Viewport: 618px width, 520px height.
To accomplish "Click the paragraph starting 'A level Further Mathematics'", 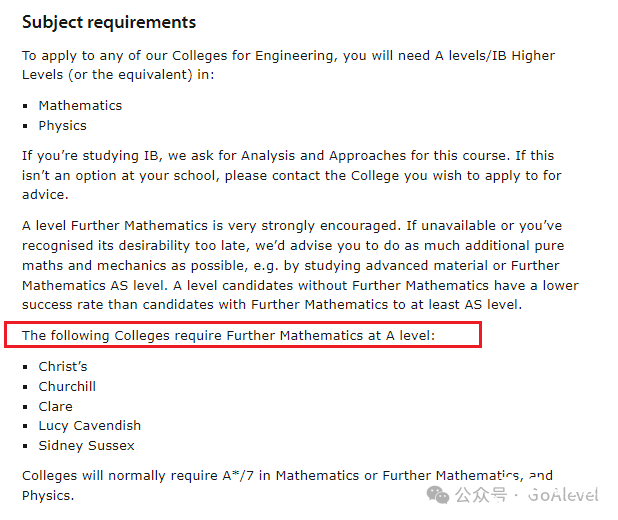I will click(x=300, y=265).
